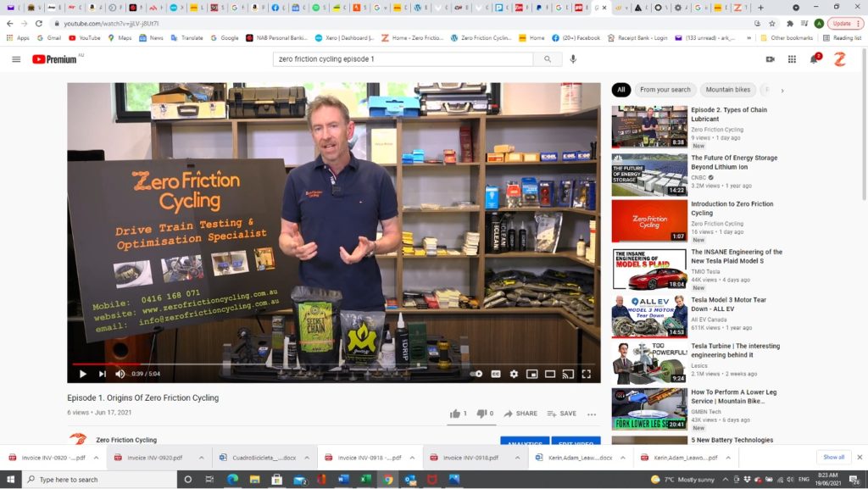The height and width of the screenshot is (489, 868).
Task: Select the From your search chip
Action: (665, 90)
